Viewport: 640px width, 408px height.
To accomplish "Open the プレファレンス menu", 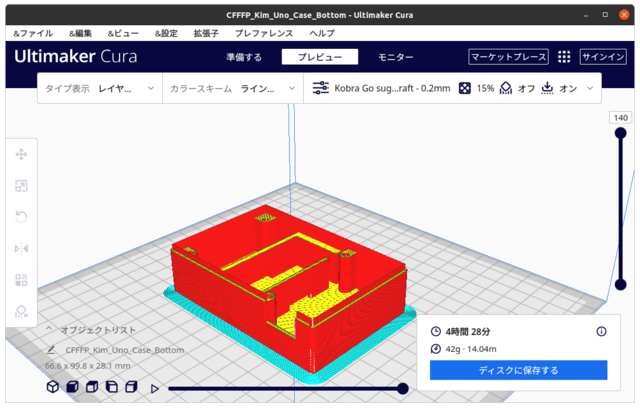I will [x=264, y=33].
